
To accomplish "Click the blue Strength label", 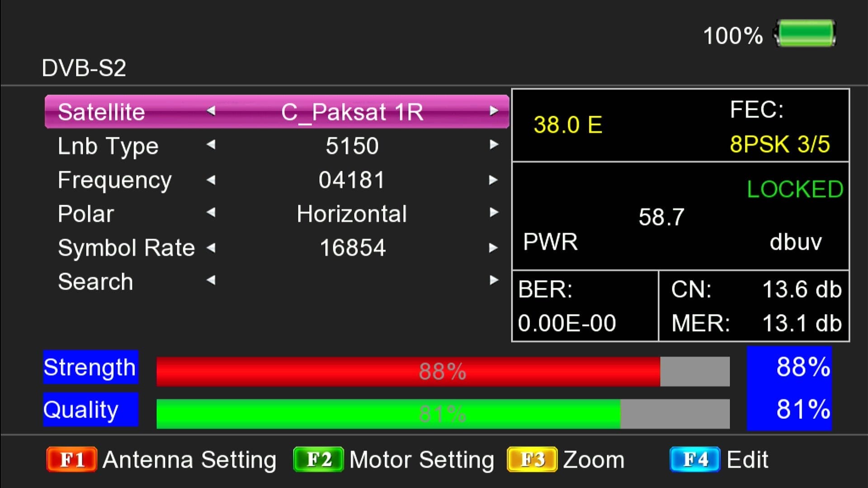I will point(90,367).
